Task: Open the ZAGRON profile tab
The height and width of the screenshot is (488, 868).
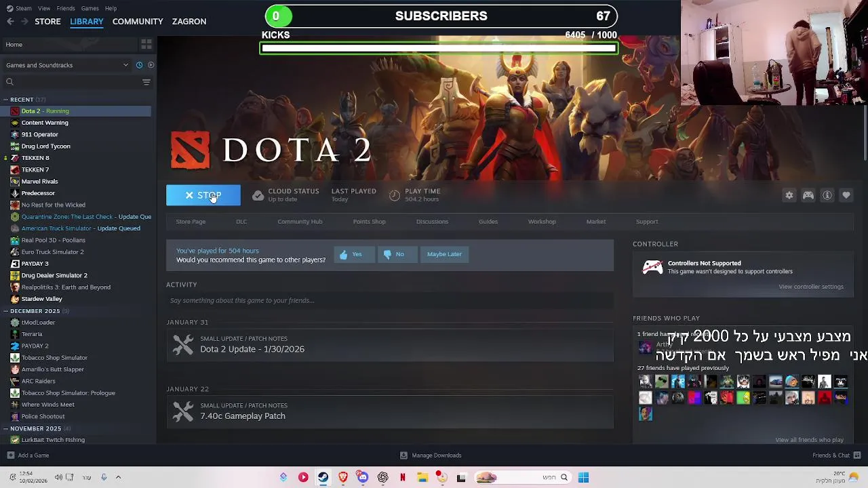Action: 189,22
